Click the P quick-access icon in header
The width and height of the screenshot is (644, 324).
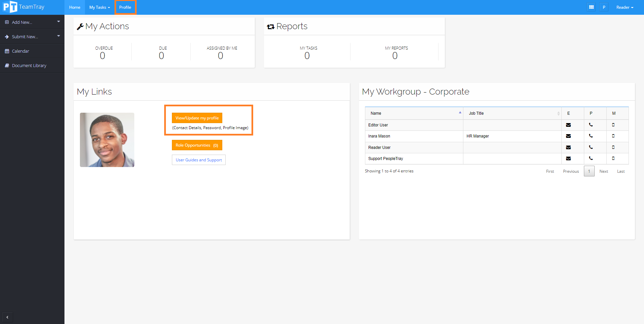pyautogui.click(x=604, y=7)
